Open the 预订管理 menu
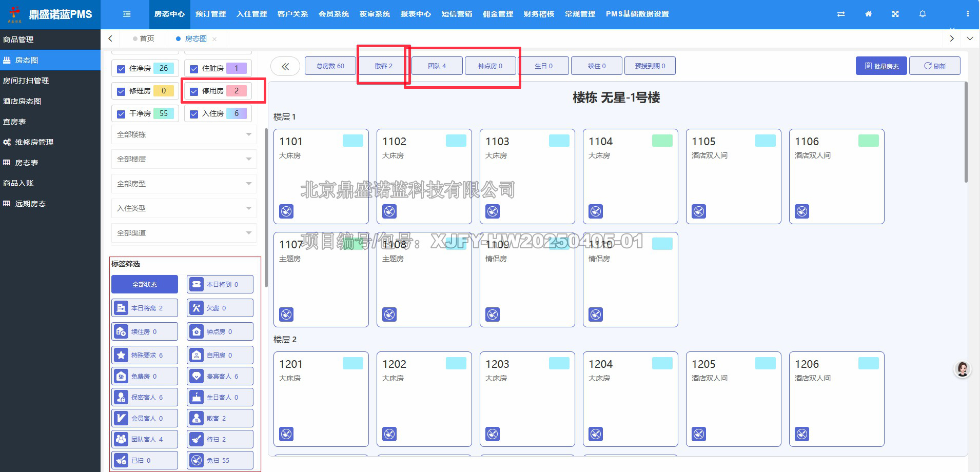Screen dimensions: 980x472 (210, 14)
